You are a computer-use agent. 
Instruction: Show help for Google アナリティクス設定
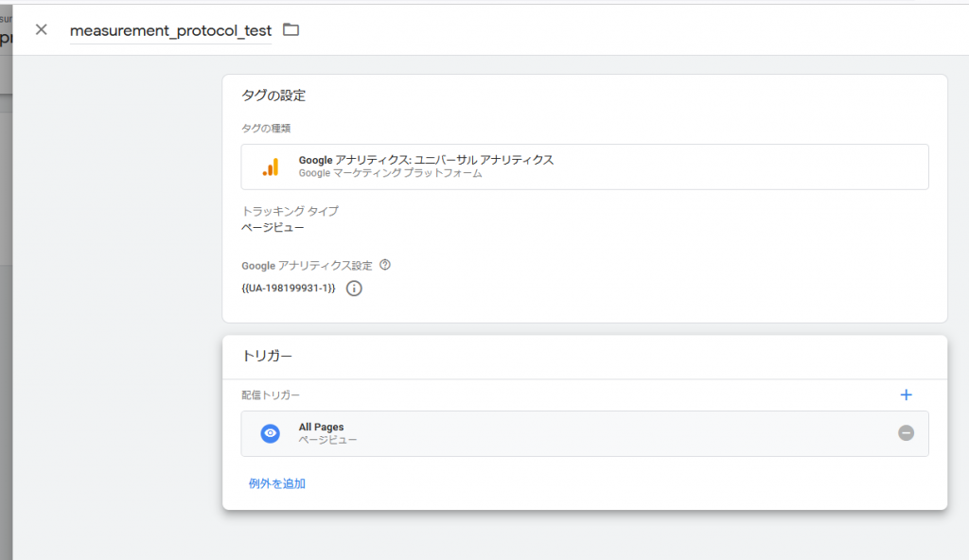(385, 265)
